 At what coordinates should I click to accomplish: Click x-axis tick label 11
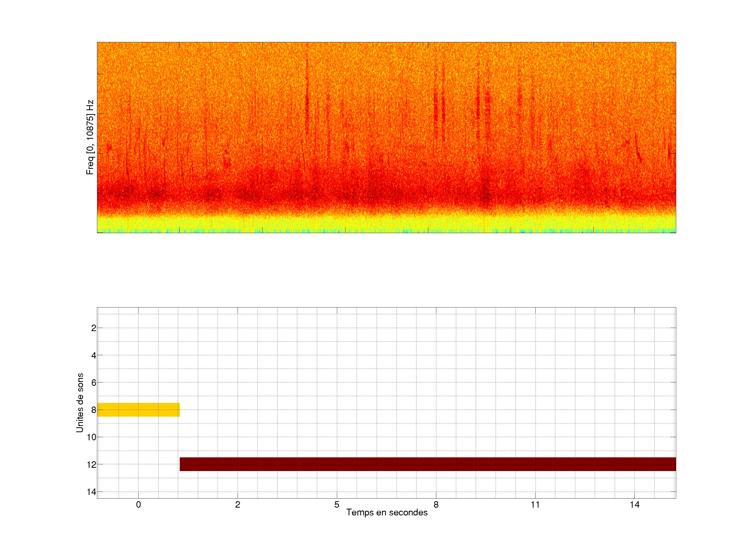pyautogui.click(x=535, y=505)
